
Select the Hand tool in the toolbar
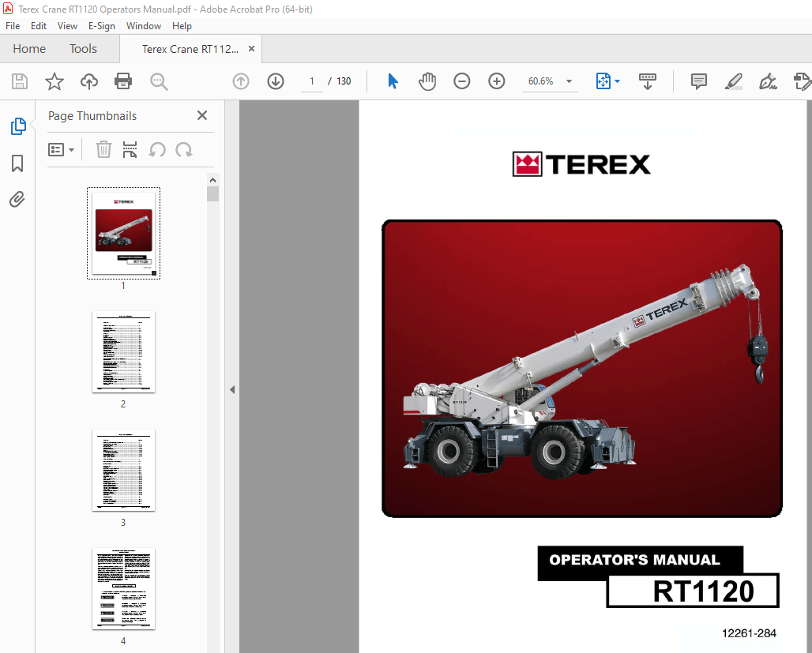pyautogui.click(x=427, y=81)
